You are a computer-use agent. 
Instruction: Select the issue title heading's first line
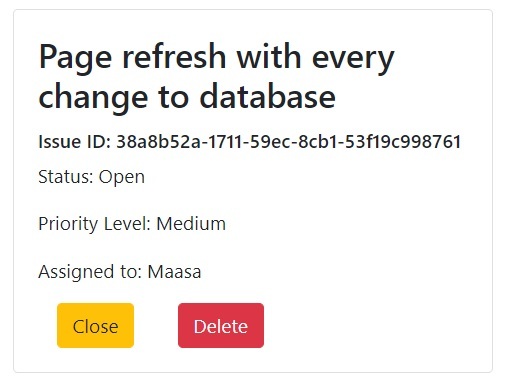click(x=217, y=58)
